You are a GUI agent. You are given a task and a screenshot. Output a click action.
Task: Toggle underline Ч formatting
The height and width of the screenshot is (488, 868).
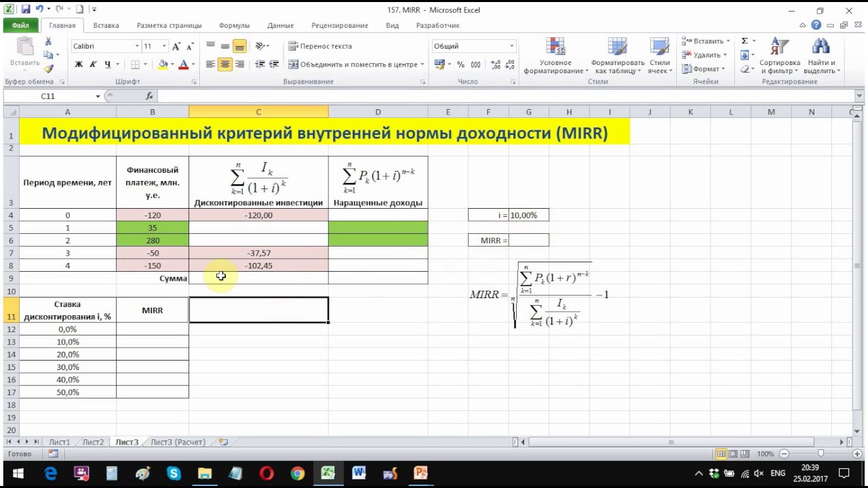point(108,64)
